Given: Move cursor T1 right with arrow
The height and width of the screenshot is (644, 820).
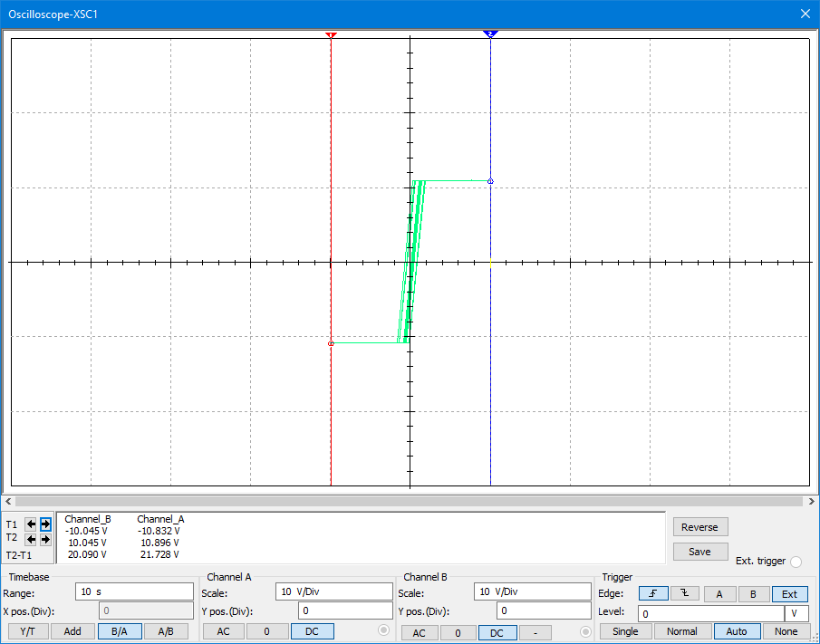Looking at the screenshot, I should coord(45,524).
